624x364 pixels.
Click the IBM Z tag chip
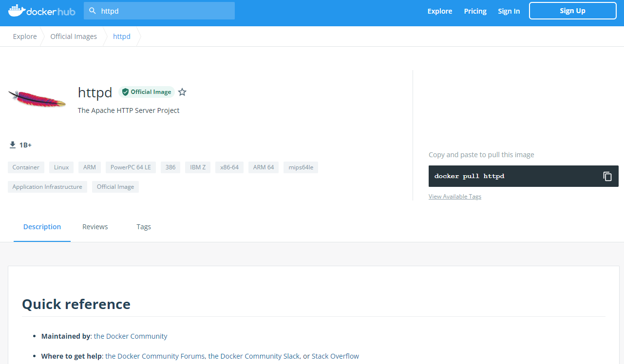pyautogui.click(x=198, y=167)
